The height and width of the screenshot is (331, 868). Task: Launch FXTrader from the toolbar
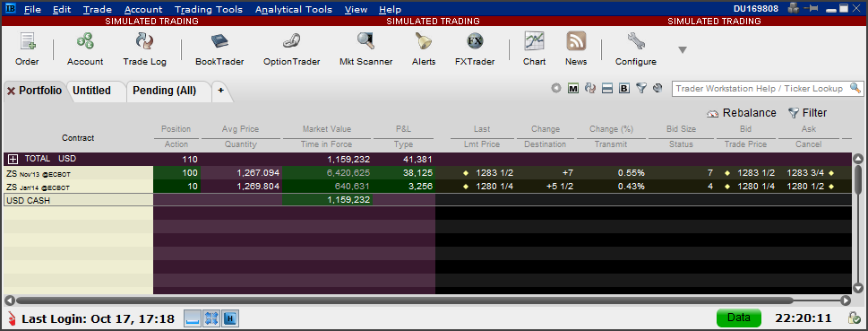475,48
